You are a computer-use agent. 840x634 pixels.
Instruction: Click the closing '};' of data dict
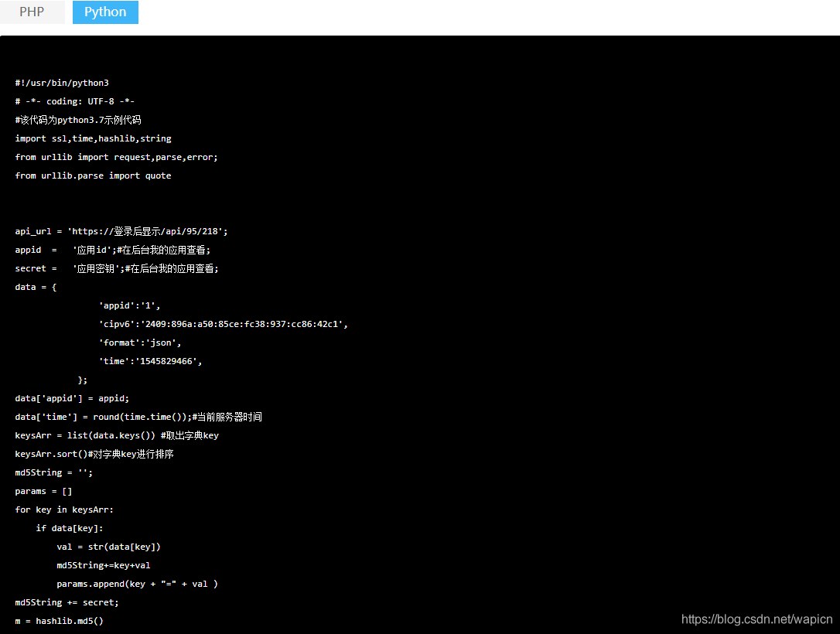coord(83,380)
